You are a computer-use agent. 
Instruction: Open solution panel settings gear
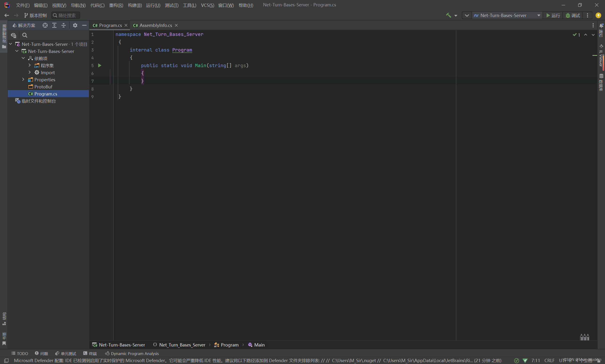click(x=75, y=25)
